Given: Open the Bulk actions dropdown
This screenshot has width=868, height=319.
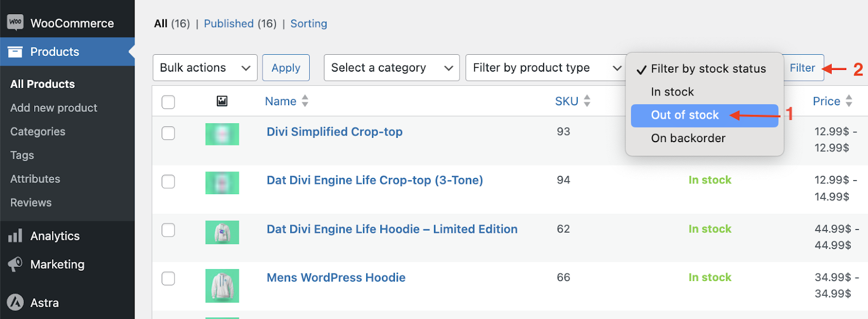Looking at the screenshot, I should click(x=205, y=68).
